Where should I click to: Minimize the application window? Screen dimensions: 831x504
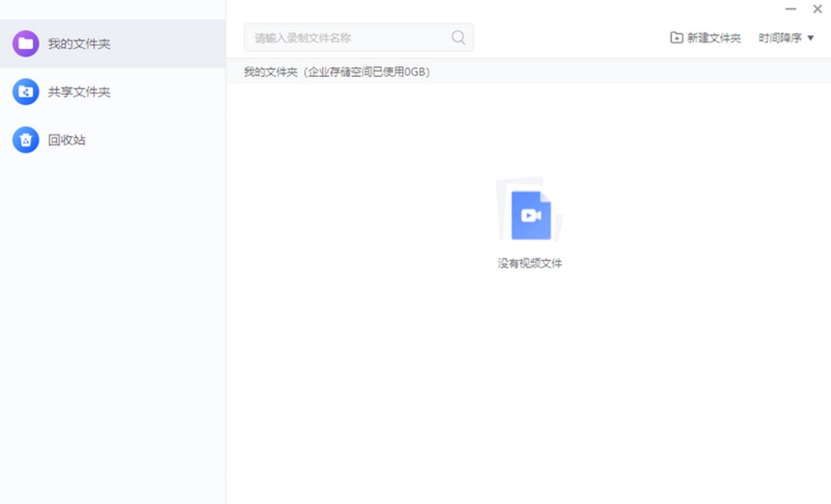point(790,9)
